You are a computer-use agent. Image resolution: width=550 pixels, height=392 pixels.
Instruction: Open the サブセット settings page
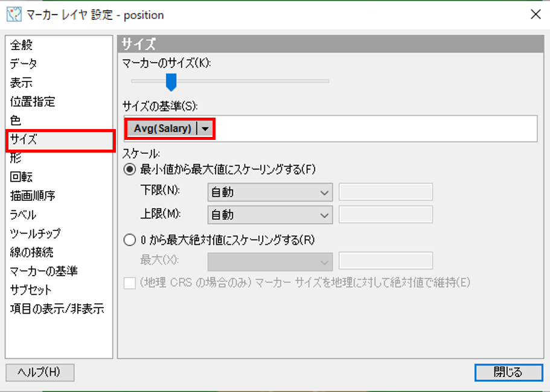point(31,291)
